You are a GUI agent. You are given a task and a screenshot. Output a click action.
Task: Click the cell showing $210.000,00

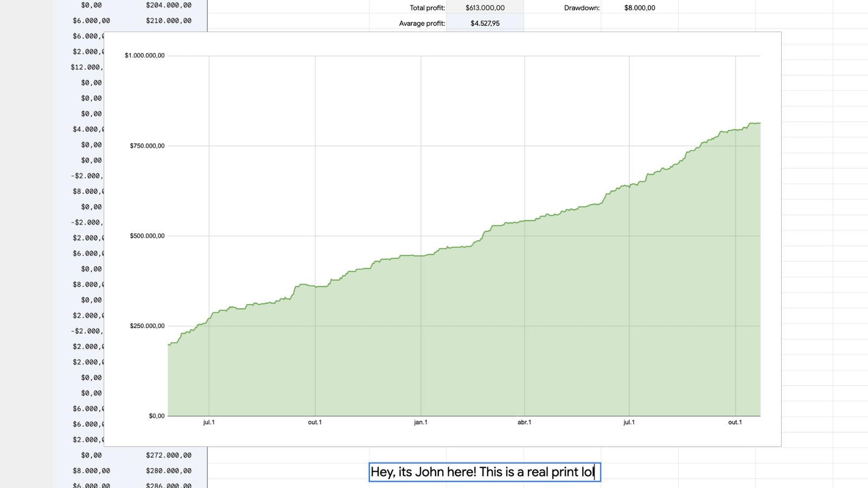168,21
